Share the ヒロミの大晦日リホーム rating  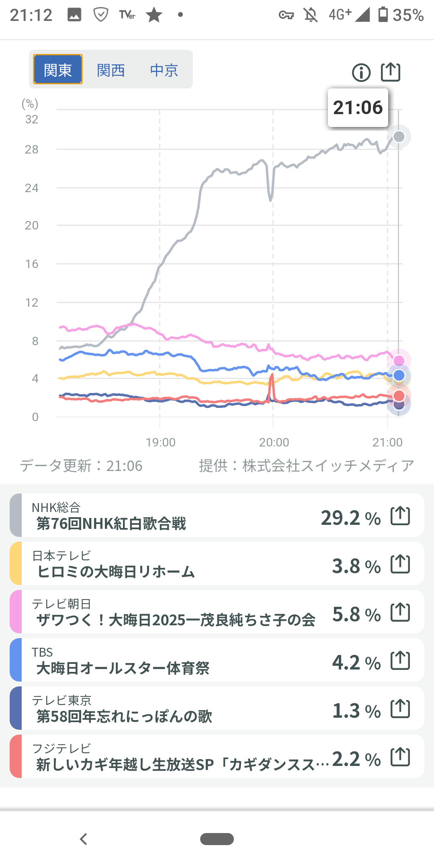coord(400,564)
